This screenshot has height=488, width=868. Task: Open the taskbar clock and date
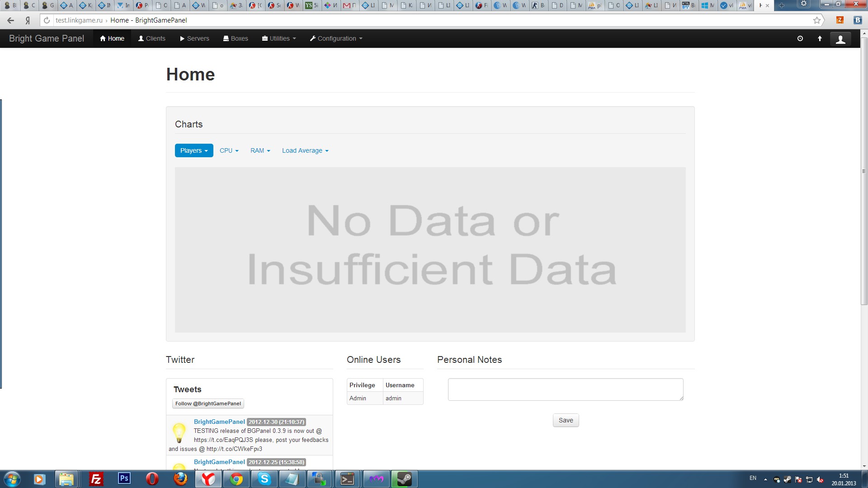coord(844,479)
